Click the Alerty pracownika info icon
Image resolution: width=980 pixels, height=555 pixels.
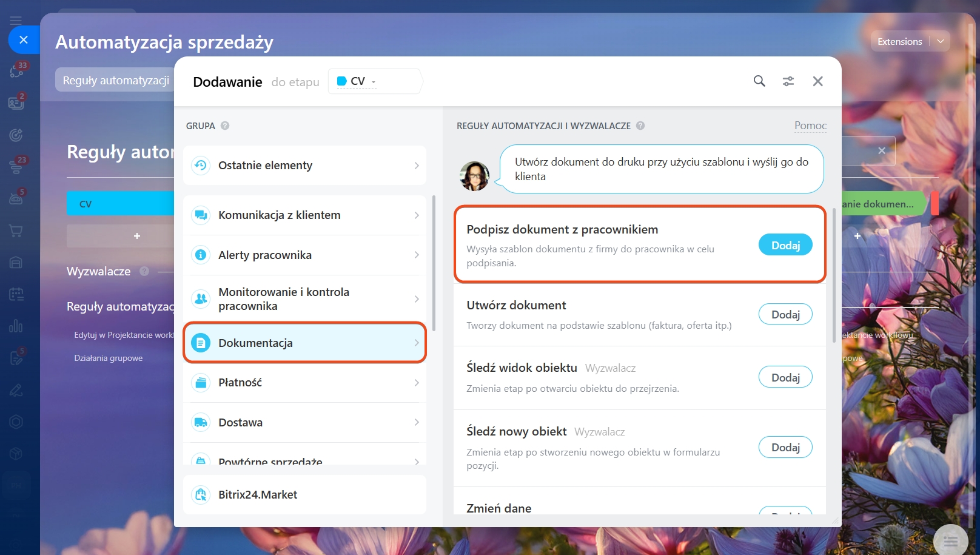point(201,255)
